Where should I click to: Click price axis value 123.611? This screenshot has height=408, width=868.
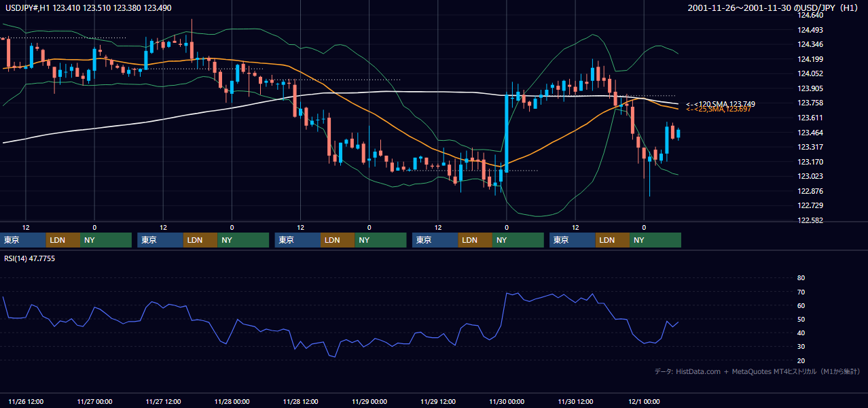[810, 118]
